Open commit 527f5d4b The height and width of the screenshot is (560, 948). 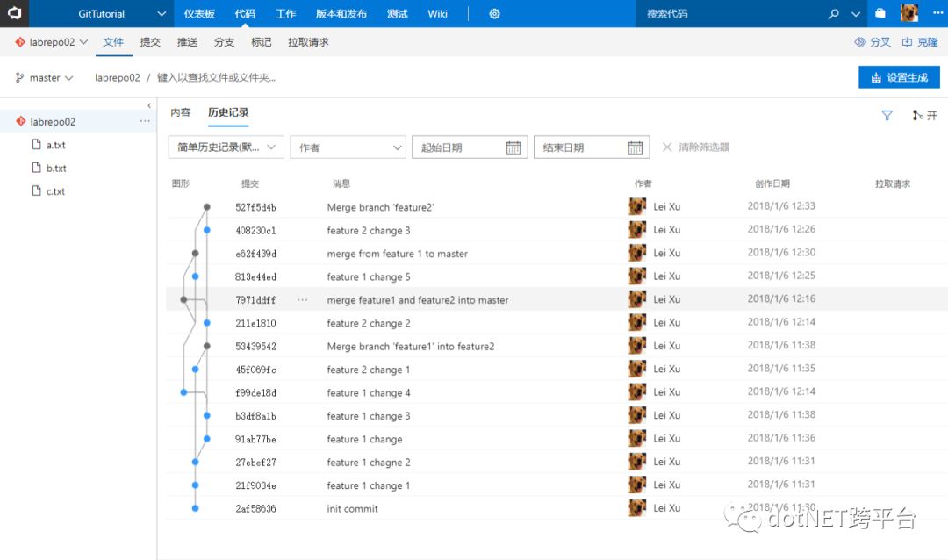255,207
